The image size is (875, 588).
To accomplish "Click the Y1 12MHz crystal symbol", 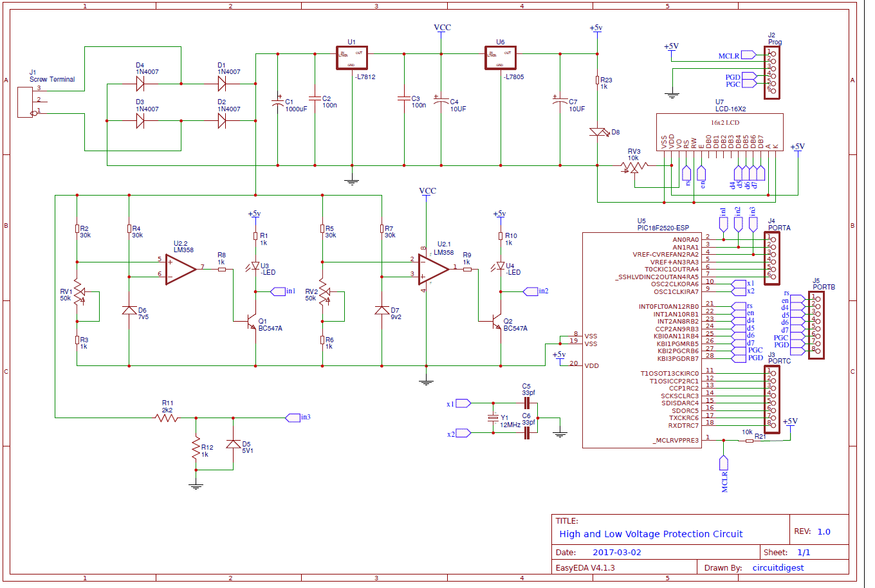I will coord(492,419).
